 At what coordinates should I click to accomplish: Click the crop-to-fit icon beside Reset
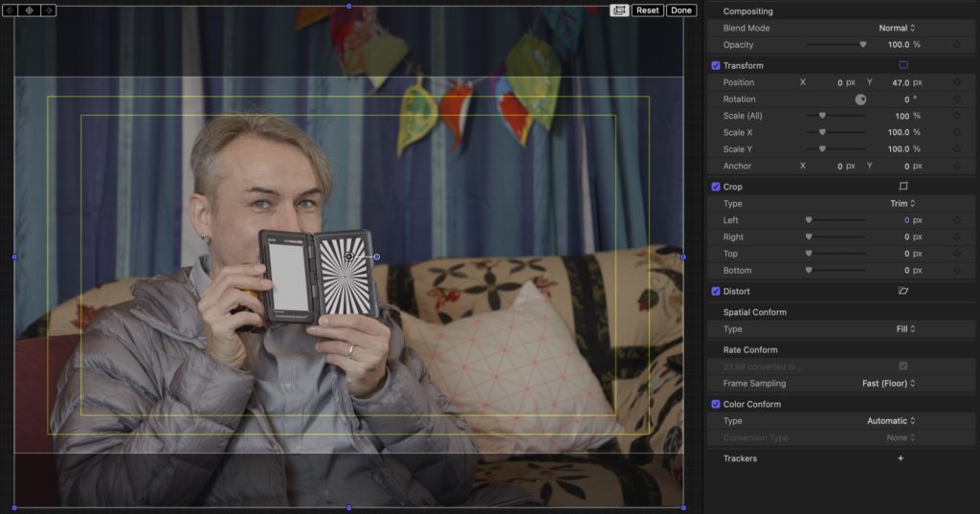coord(619,10)
